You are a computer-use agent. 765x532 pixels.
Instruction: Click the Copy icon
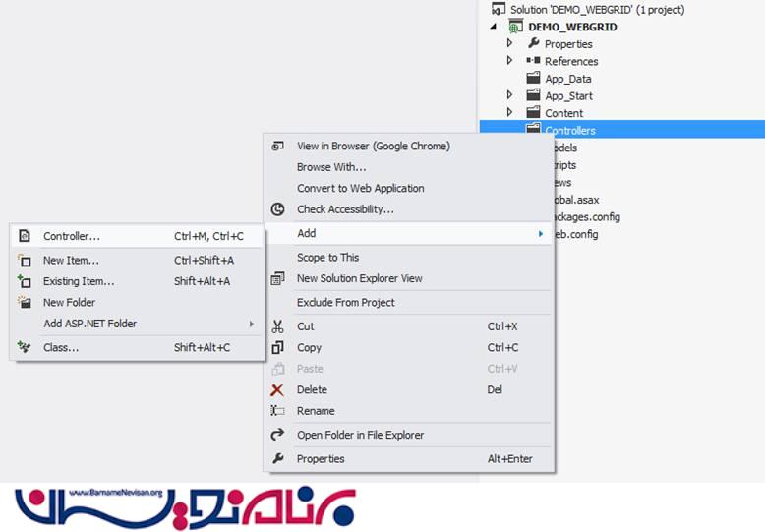tap(277, 347)
